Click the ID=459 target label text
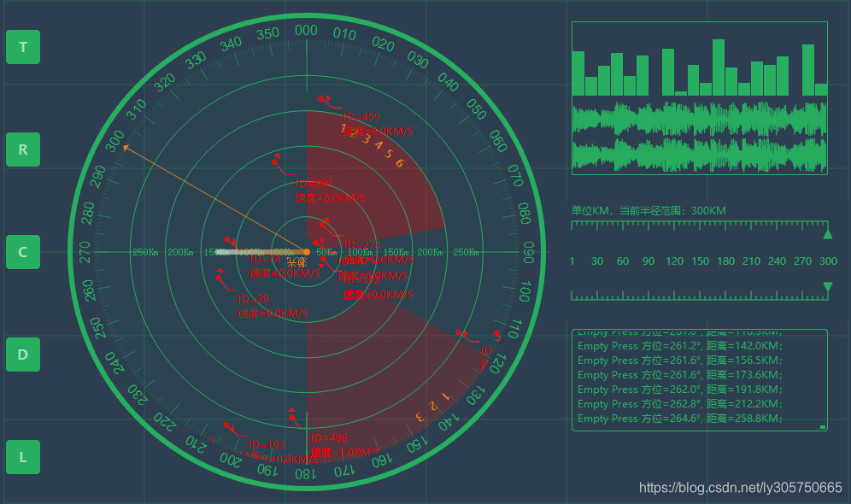851x504 pixels. [361, 117]
